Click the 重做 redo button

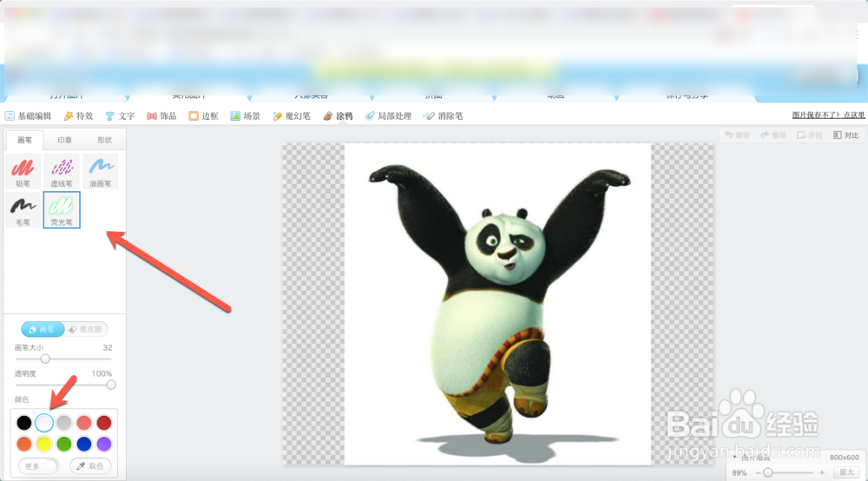pos(773,135)
